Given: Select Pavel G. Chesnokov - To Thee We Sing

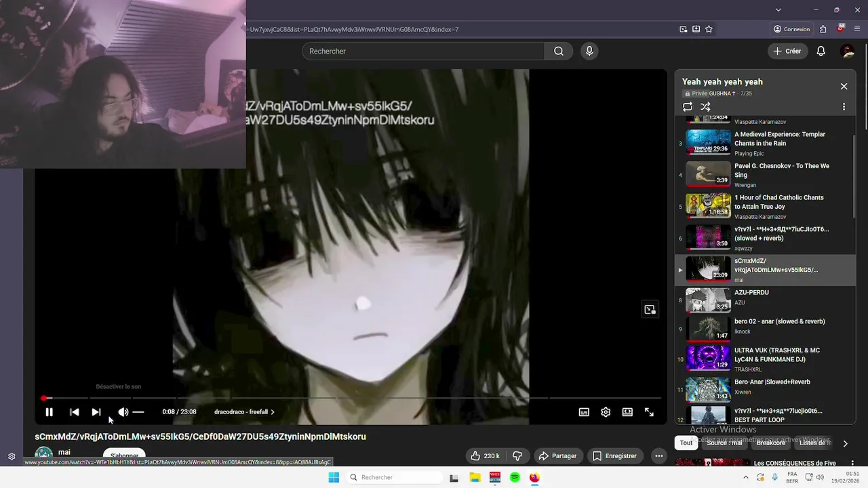Looking at the screenshot, I should pyautogui.click(x=765, y=175).
